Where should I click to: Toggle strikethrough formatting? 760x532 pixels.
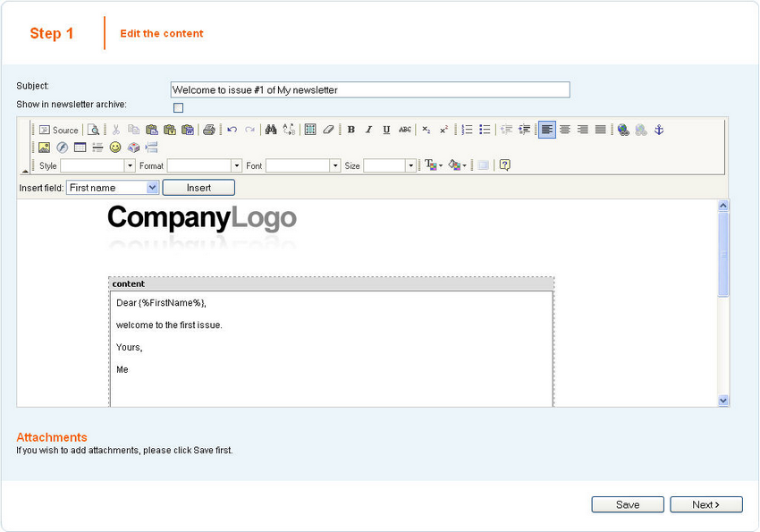(405, 130)
